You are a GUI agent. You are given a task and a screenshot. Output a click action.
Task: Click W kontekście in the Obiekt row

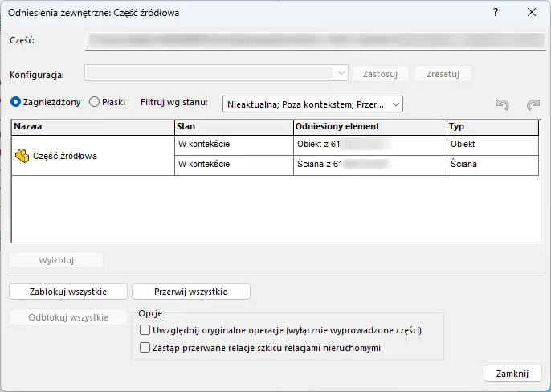click(234, 145)
